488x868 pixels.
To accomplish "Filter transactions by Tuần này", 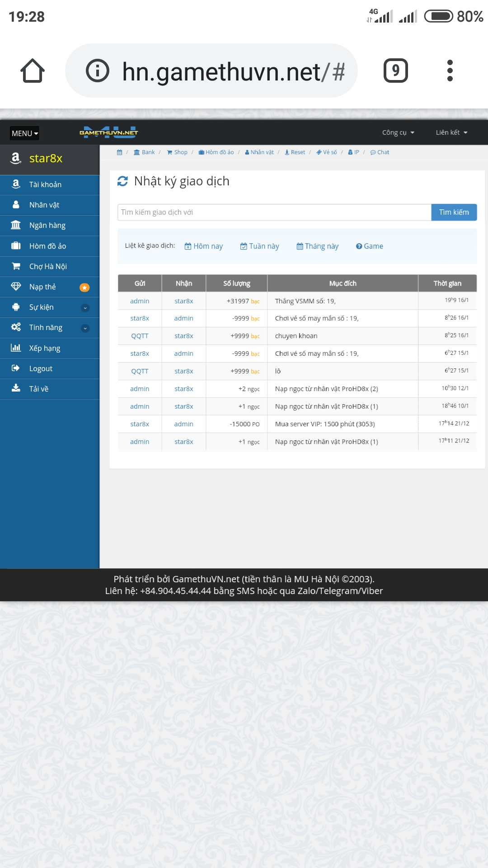I will pyautogui.click(x=260, y=246).
